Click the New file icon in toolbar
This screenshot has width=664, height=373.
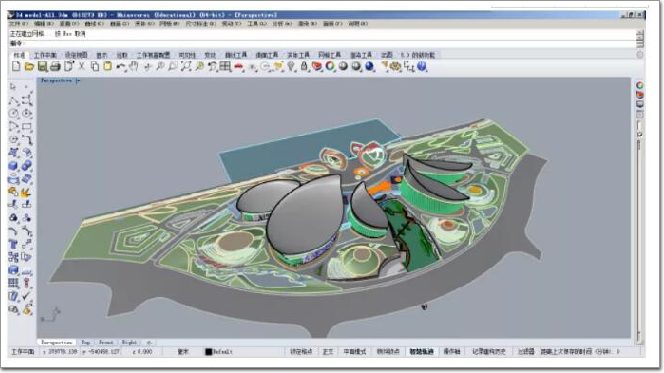pos(16,66)
